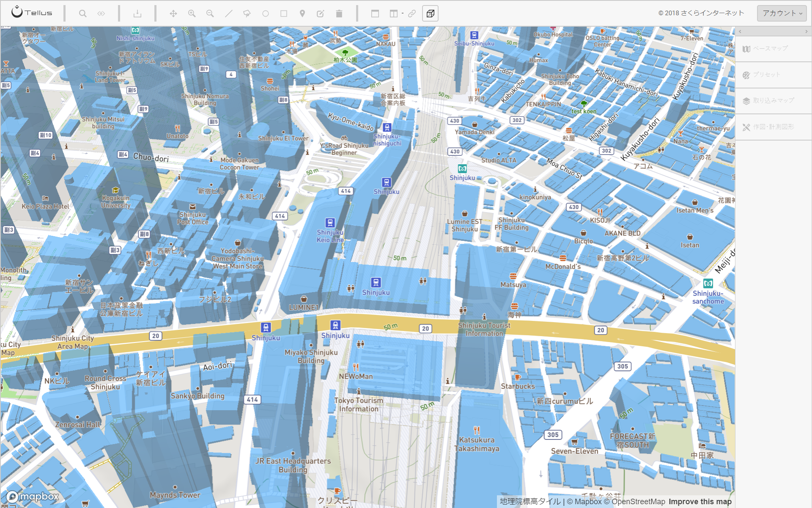Click the 'JR East Headquarters Building' label
812x508 pixels.
pyautogui.click(x=293, y=465)
